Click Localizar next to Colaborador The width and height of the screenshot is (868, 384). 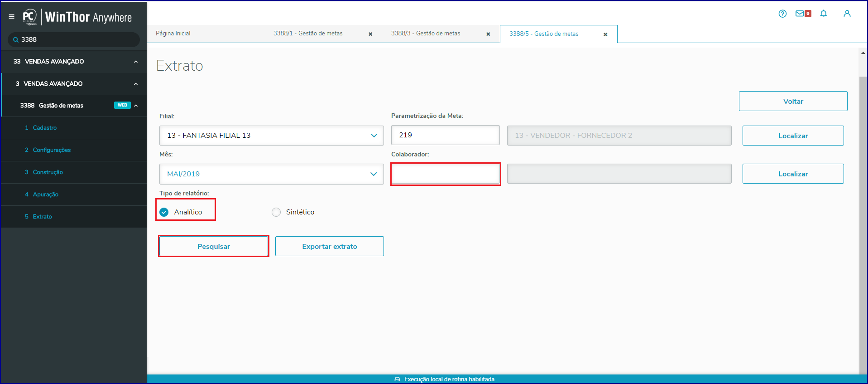pyautogui.click(x=793, y=174)
